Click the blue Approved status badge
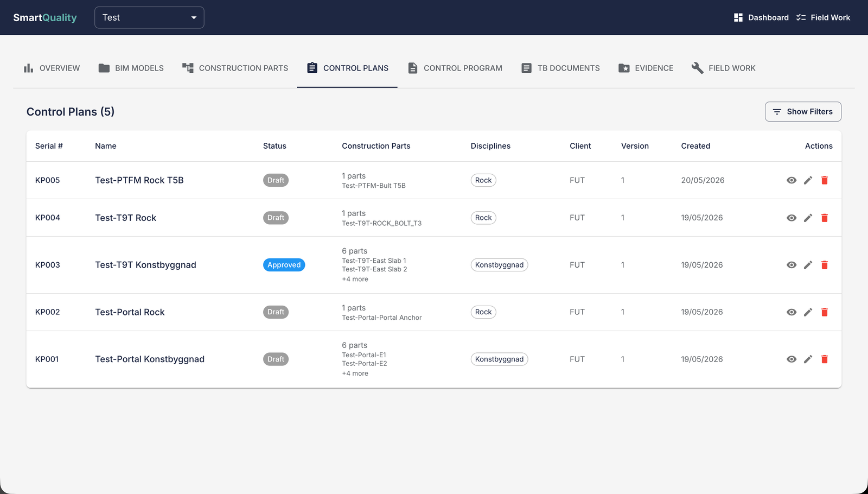Image resolution: width=868 pixels, height=494 pixels. coord(284,265)
